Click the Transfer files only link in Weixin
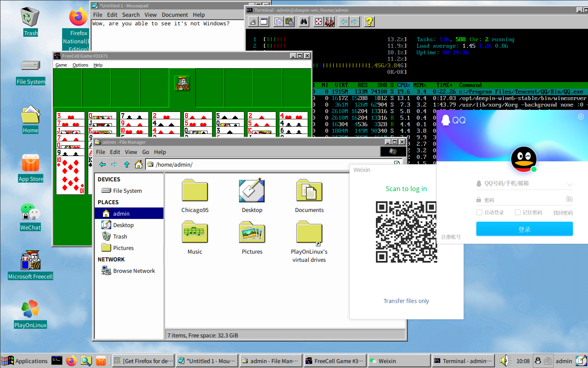Image resolution: width=588 pixels, height=368 pixels. (x=406, y=301)
